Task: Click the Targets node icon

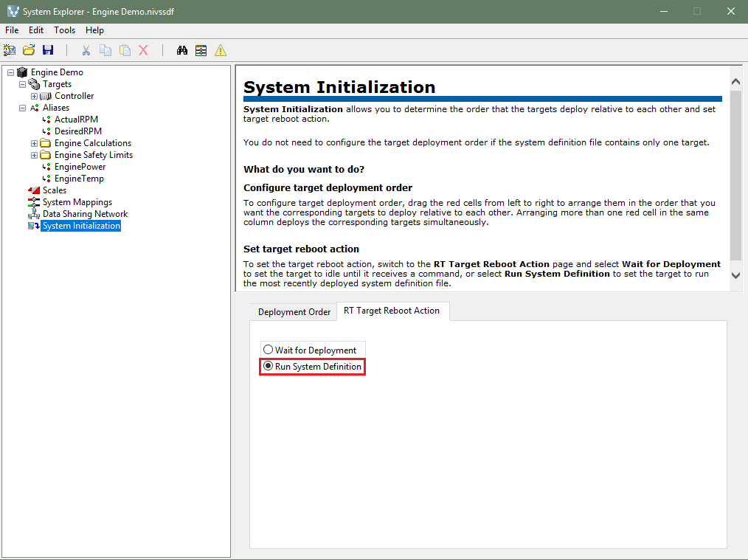Action: 34,84
